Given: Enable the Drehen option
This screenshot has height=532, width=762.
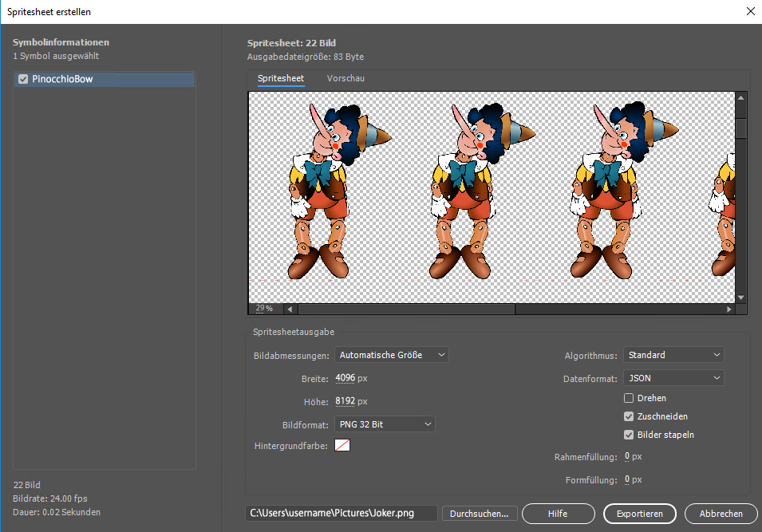Looking at the screenshot, I should (x=630, y=397).
